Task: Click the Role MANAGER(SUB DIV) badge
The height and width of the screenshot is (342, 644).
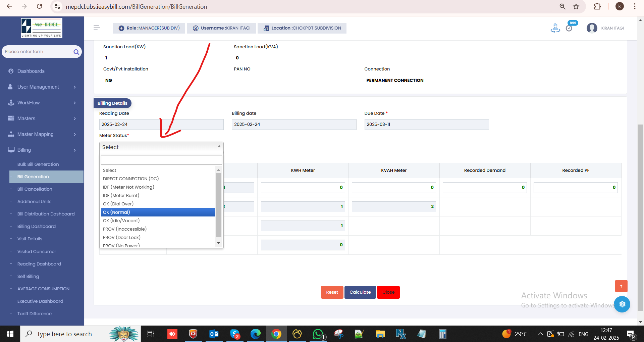Action: pos(149,28)
